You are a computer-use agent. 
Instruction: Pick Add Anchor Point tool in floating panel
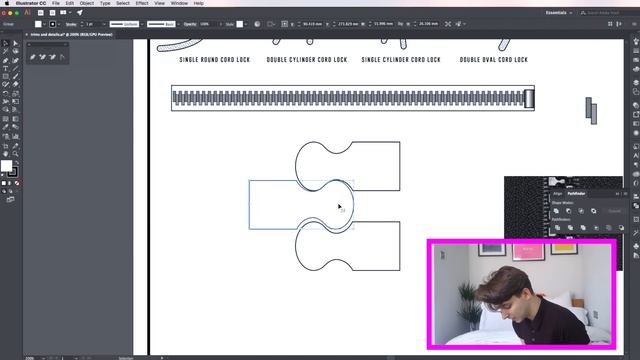point(42,57)
